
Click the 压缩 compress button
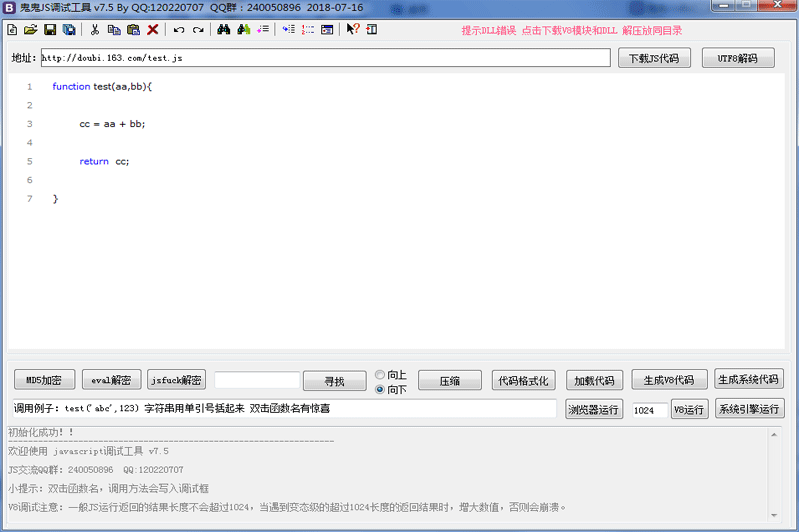[x=450, y=381]
